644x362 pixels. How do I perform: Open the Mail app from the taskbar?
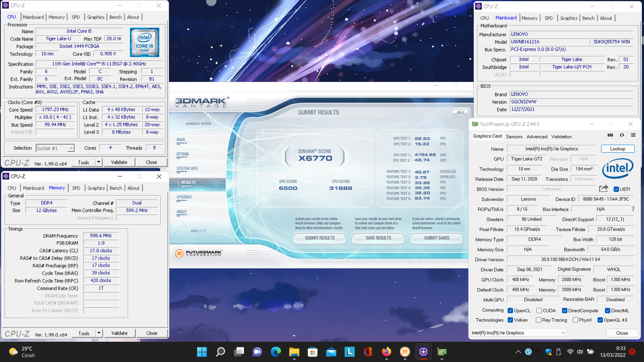pyautogui.click(x=331, y=352)
